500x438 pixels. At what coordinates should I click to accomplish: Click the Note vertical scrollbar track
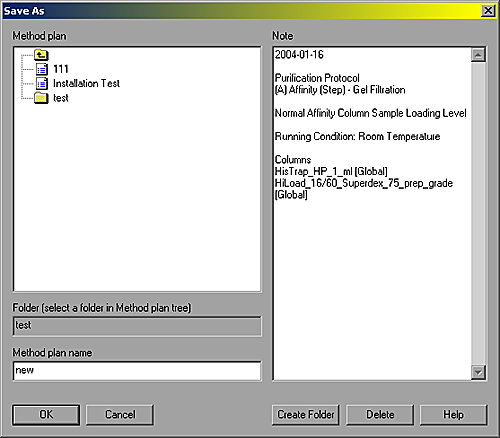(478, 213)
